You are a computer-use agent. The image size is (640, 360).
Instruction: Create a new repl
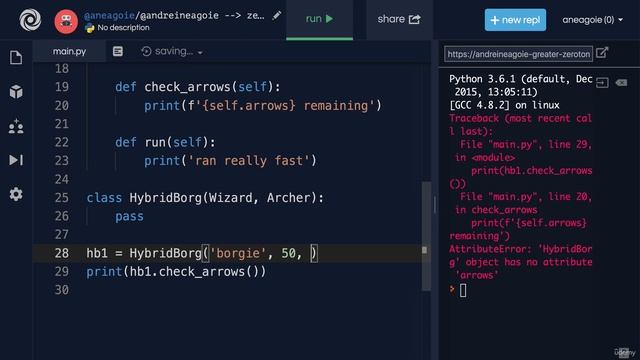pyautogui.click(x=515, y=20)
